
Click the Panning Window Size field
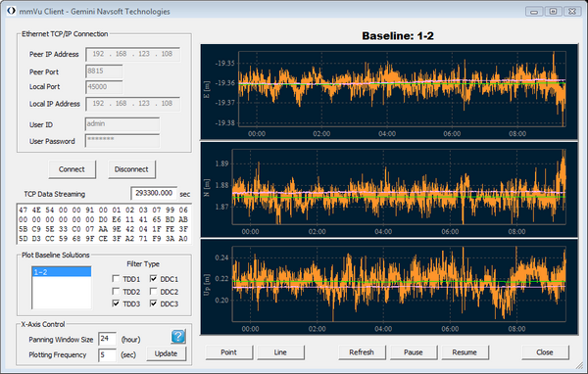point(107,339)
